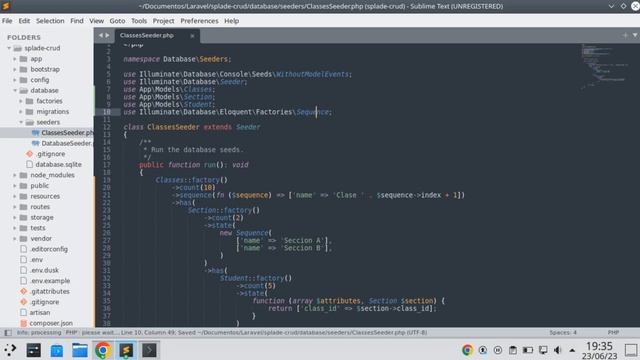The width and height of the screenshot is (640, 360).
Task: Close the ClassesSeeder.php tab
Action: tap(192, 36)
